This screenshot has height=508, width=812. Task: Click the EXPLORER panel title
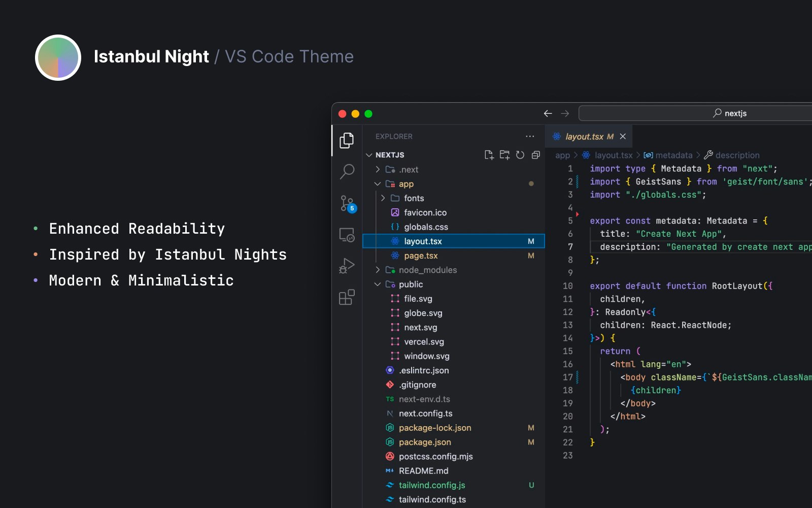pos(394,137)
